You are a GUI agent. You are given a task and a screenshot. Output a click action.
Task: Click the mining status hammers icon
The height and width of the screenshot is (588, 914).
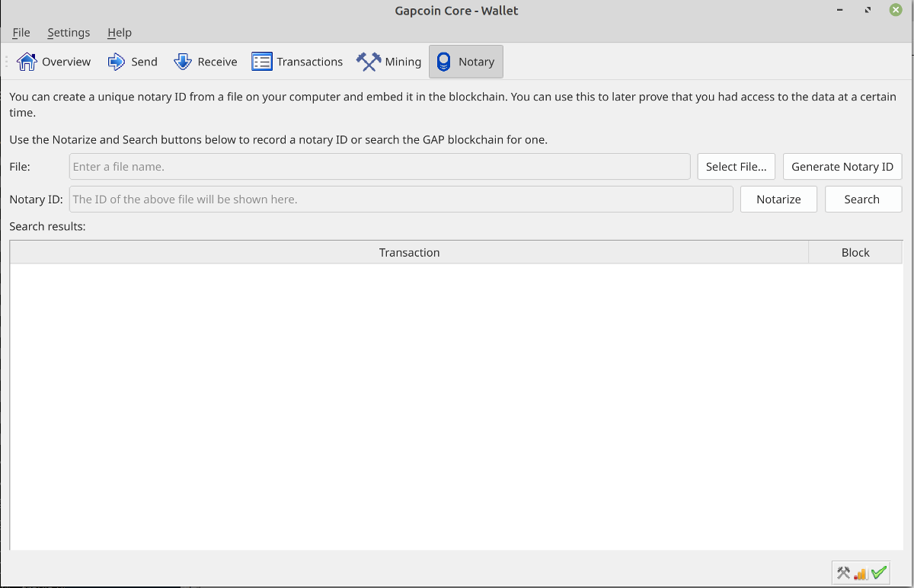pos(843,573)
